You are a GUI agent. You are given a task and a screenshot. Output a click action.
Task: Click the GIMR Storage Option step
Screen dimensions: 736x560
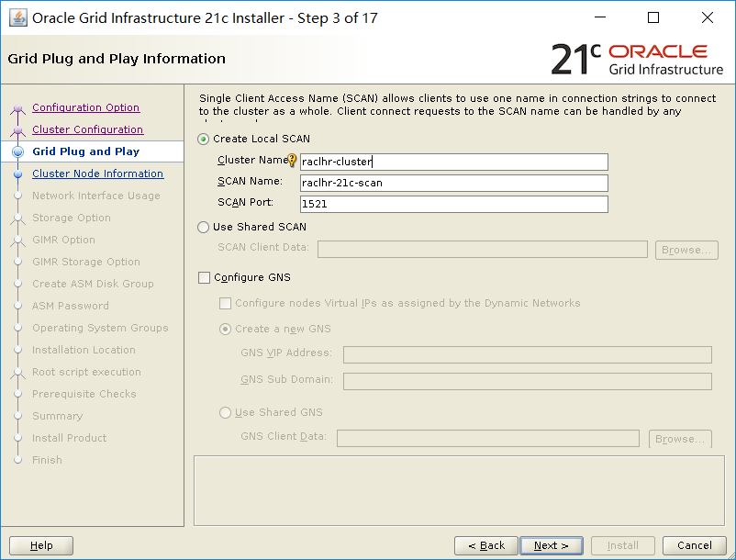tap(86, 262)
